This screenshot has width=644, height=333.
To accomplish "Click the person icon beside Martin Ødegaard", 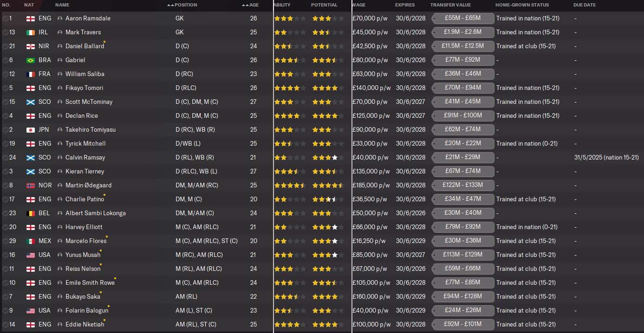I will click(x=60, y=186).
